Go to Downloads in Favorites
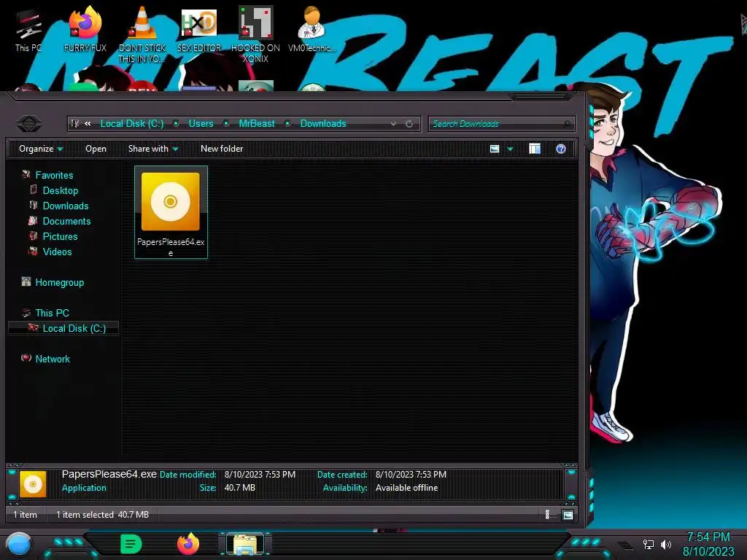This screenshot has height=560, width=747. pyautogui.click(x=66, y=206)
